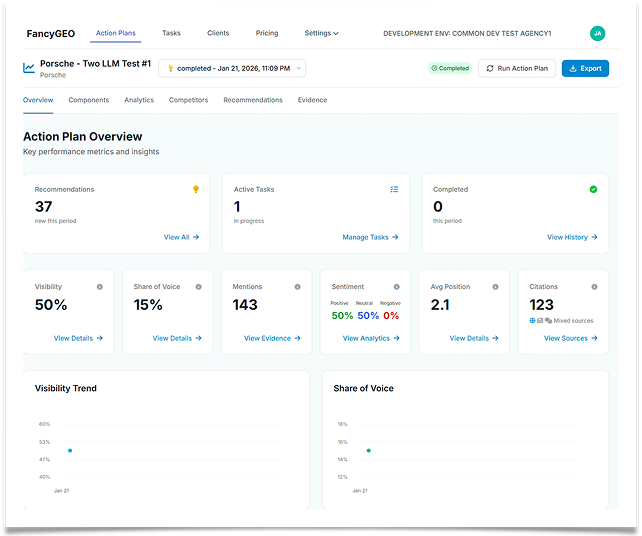Switch to the Analytics tab
The height and width of the screenshot is (536, 642).
coord(139,100)
